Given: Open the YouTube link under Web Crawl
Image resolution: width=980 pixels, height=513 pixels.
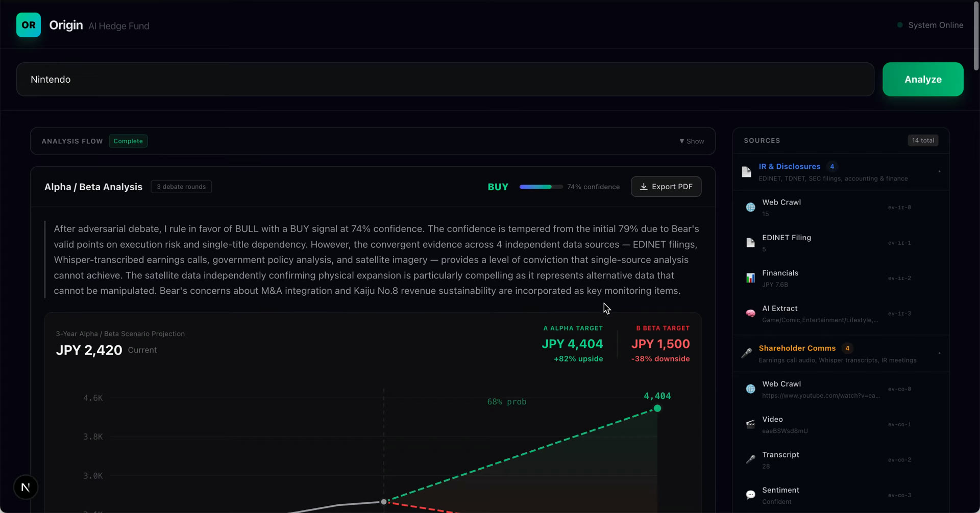Looking at the screenshot, I should (821, 396).
